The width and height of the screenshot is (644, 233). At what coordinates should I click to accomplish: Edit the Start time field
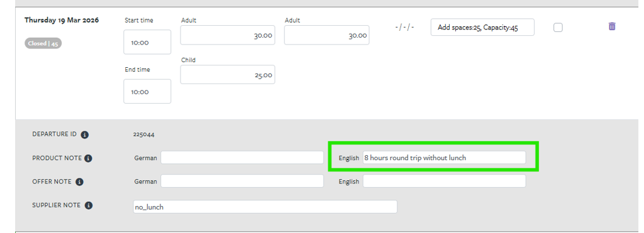147,42
